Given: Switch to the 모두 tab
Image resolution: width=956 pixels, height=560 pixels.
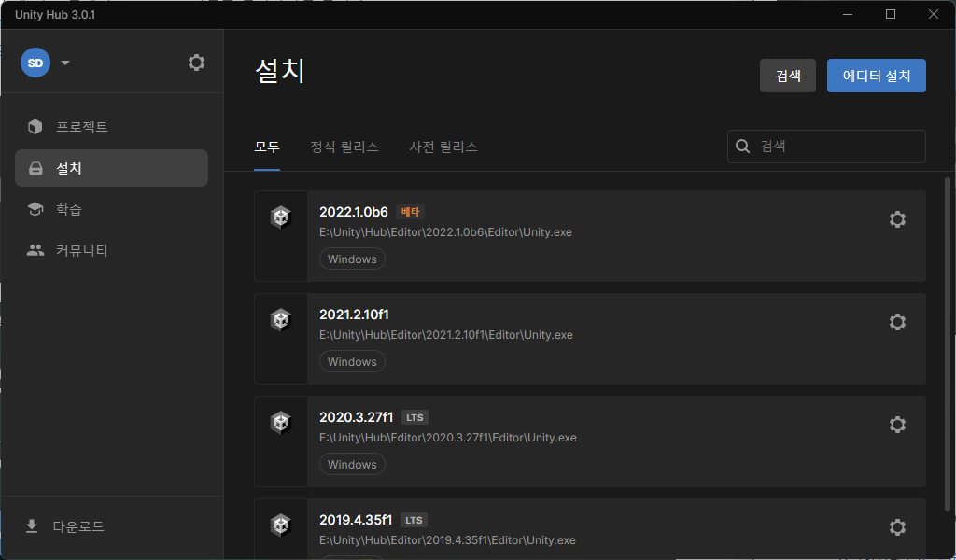Looking at the screenshot, I should pos(267,147).
